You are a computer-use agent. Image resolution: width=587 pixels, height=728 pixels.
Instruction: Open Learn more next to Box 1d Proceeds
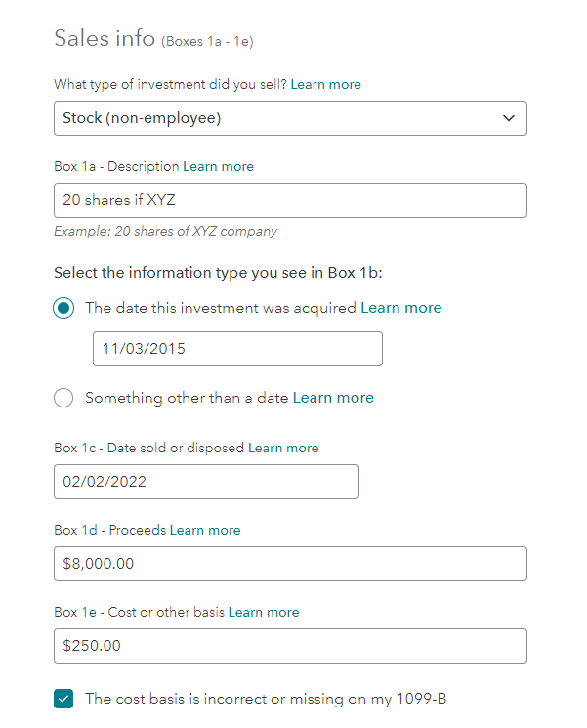pos(205,530)
